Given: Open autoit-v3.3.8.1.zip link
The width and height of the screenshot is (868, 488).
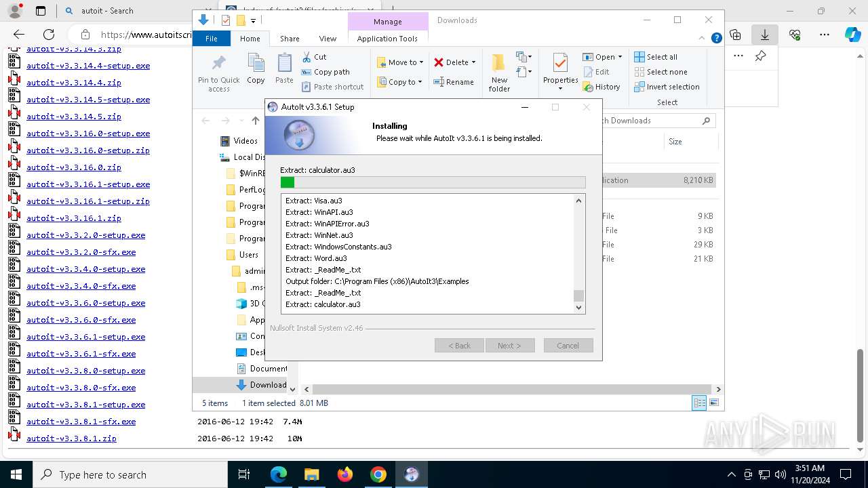Looking at the screenshot, I should coord(71,439).
